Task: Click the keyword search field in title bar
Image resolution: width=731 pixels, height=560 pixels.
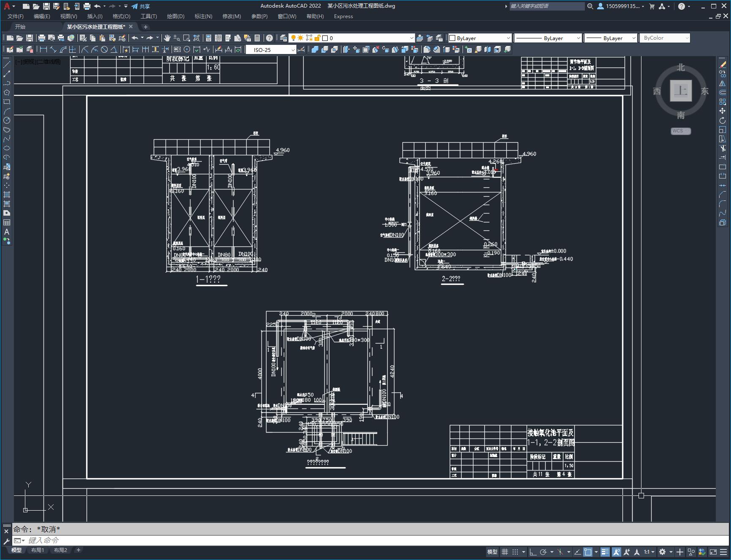Action: point(546,6)
